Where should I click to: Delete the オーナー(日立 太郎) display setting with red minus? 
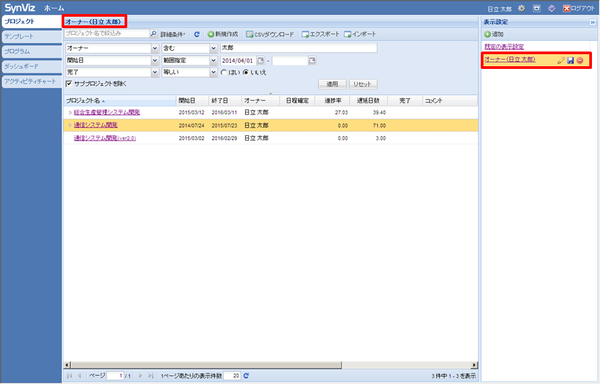click(x=580, y=60)
